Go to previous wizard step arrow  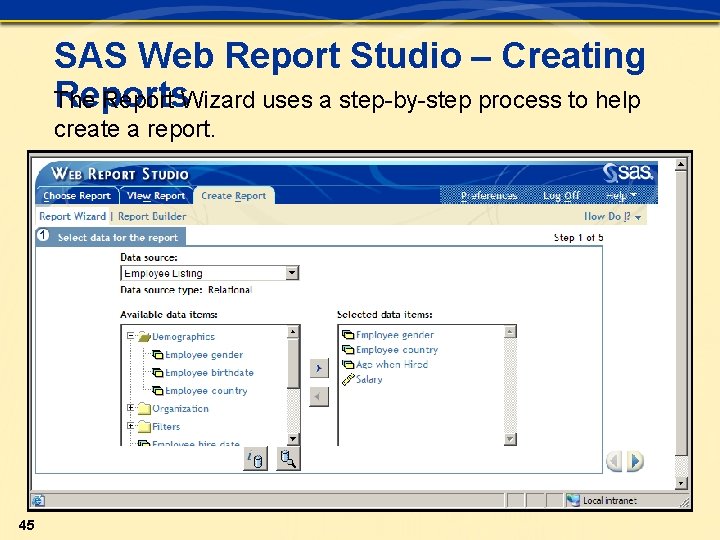(614, 461)
